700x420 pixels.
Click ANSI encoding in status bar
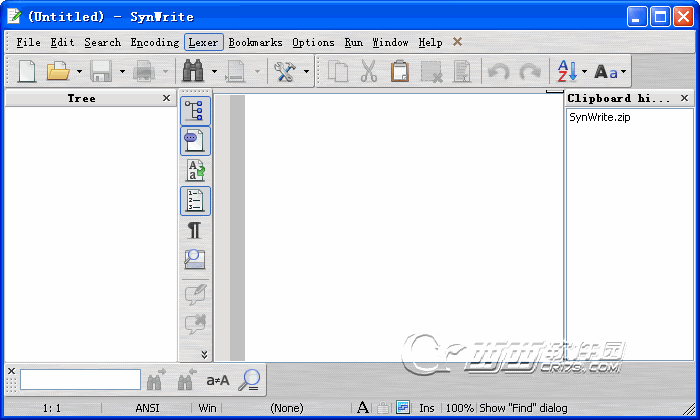pos(147,408)
